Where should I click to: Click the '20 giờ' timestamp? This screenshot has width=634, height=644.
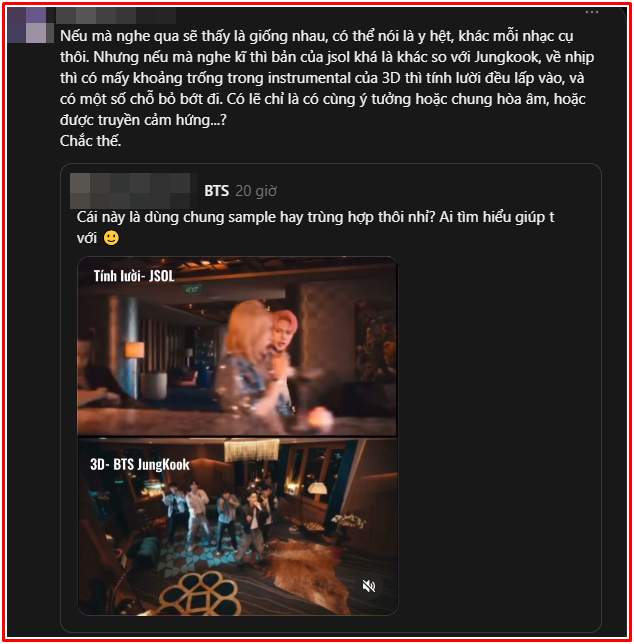pos(256,191)
